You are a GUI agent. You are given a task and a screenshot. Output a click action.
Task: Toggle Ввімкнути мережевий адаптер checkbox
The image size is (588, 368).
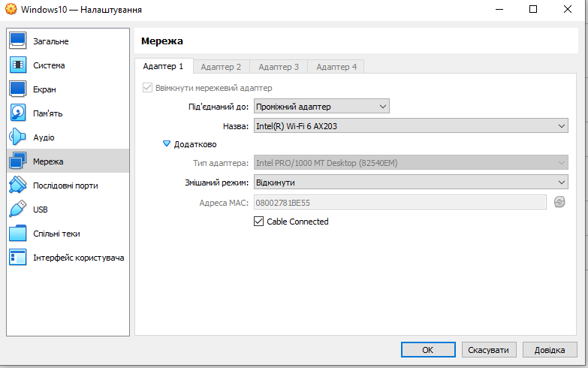coord(147,88)
